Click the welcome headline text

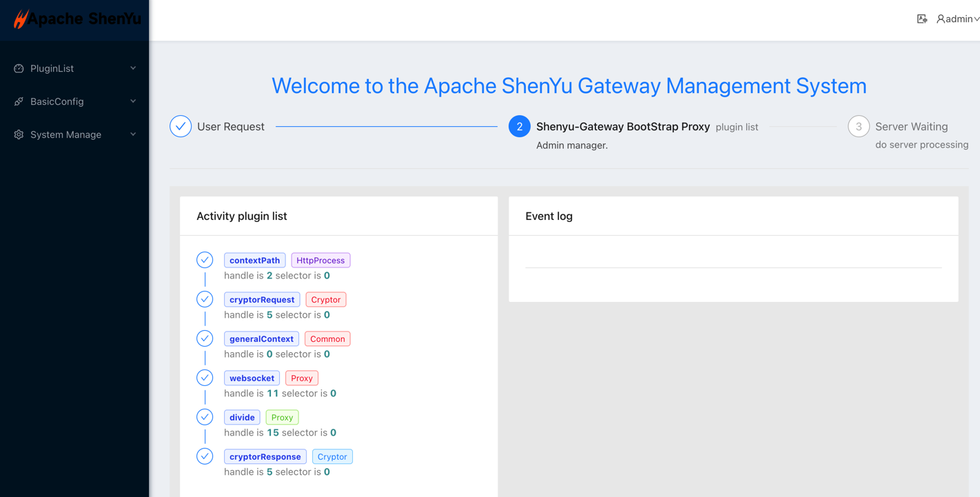click(x=569, y=85)
